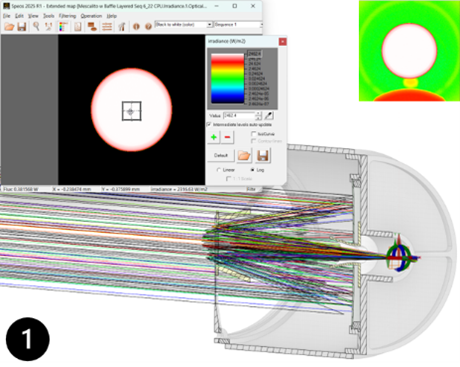This screenshot has width=460, height=367.
Task: Click the Y = -0.375899 mm status entry
Action: 121,189
